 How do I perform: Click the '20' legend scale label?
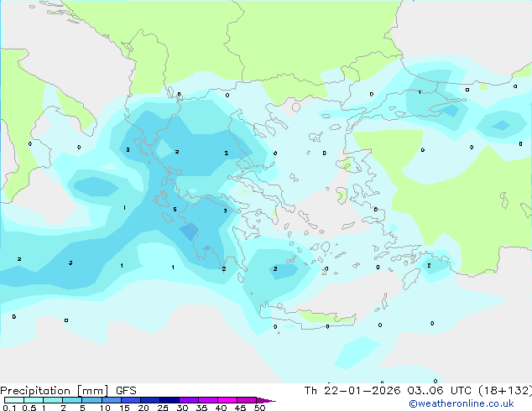tap(143, 408)
